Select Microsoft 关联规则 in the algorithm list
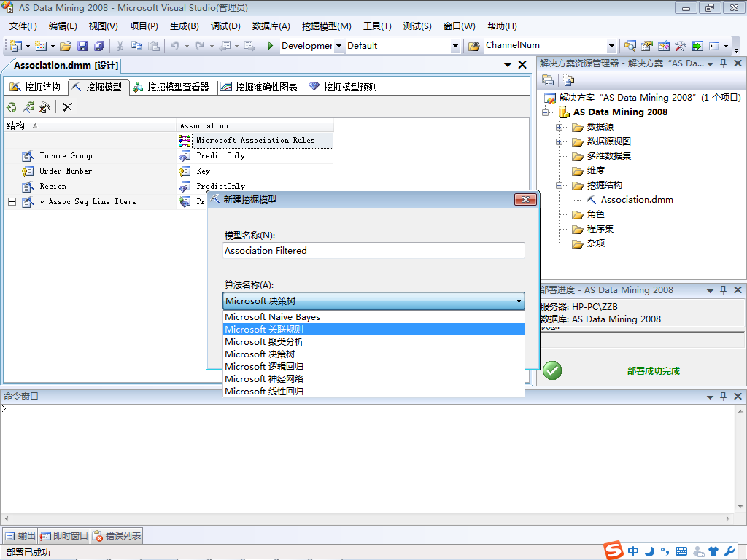Screen dimensions: 747x560 (x=373, y=329)
